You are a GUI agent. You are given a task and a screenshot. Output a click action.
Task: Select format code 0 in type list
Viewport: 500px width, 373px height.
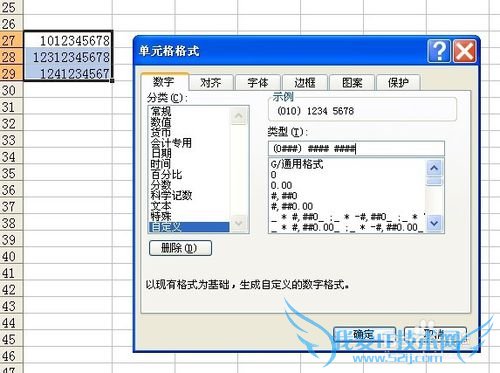click(x=347, y=175)
